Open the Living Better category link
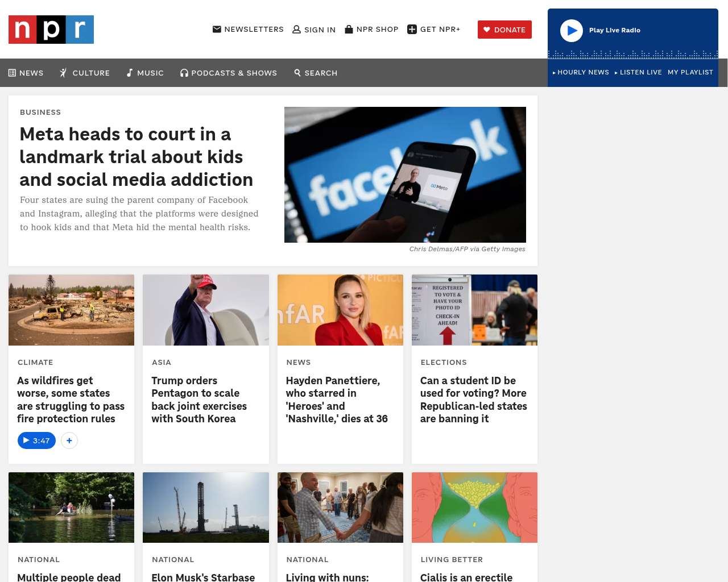This screenshot has width=728, height=582. [452, 560]
